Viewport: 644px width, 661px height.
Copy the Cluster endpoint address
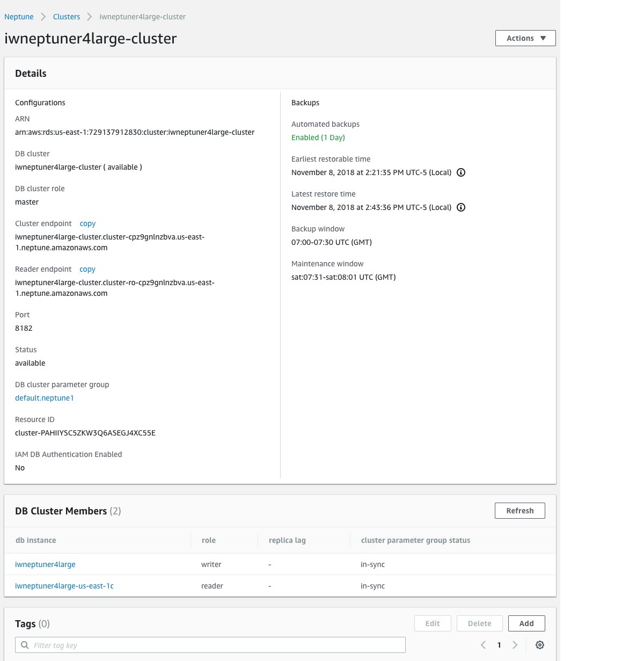pos(87,223)
